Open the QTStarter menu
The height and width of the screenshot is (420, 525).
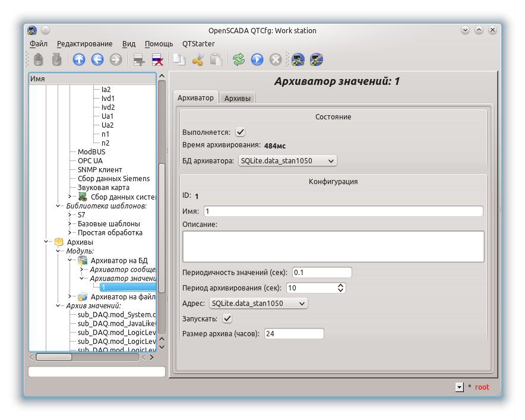click(198, 44)
